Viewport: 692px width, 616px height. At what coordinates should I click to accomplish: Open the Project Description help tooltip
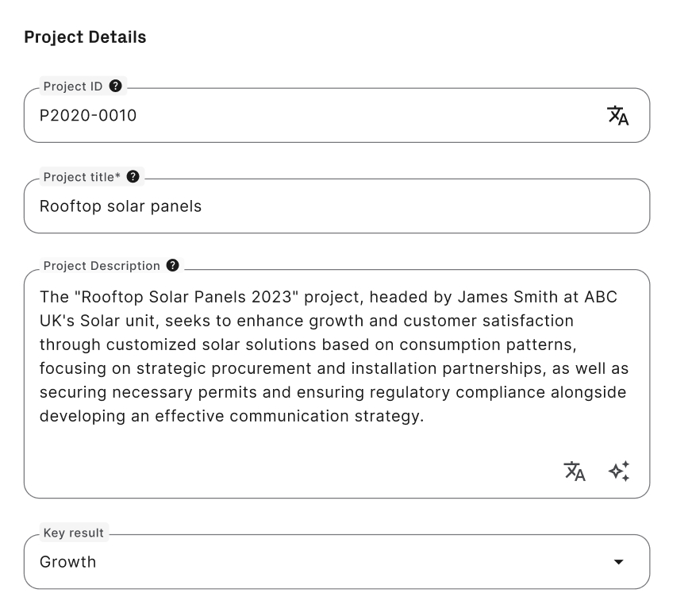pos(173,265)
